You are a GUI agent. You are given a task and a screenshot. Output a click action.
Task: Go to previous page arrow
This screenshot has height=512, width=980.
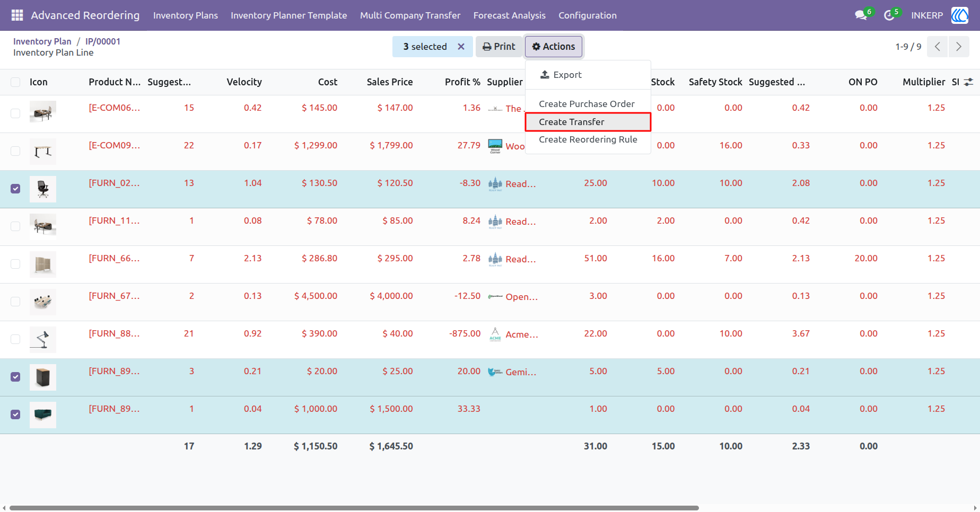click(938, 47)
